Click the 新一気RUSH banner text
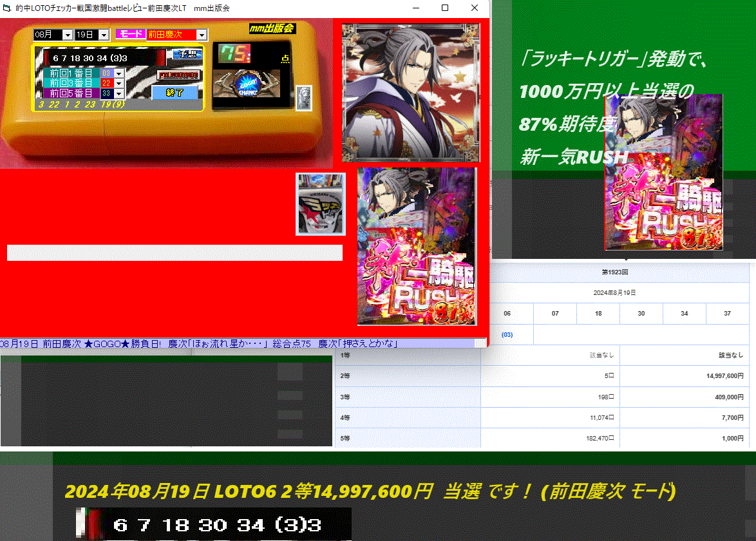 [574, 157]
